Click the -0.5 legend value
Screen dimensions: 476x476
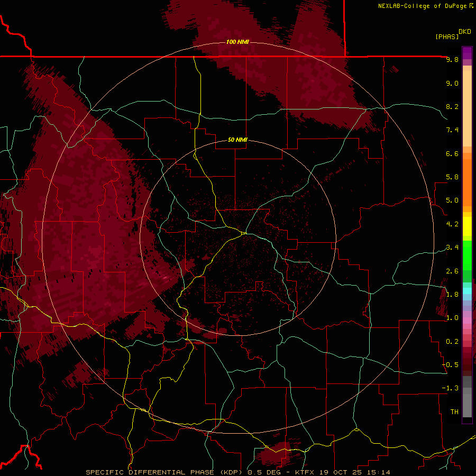click(451, 364)
